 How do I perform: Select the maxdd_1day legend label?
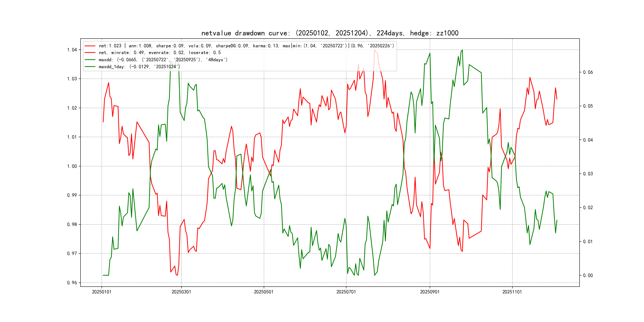(139, 67)
